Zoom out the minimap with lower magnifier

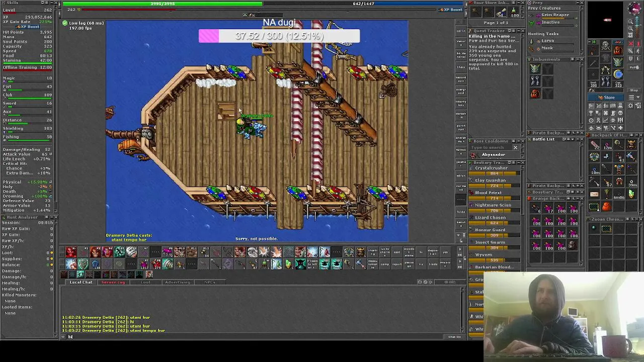point(631,29)
